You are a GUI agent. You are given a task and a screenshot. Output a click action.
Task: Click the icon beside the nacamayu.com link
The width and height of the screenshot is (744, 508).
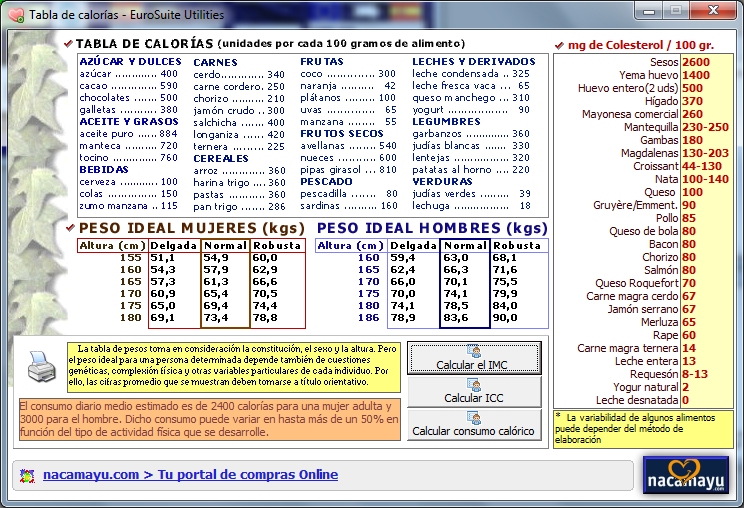point(27,475)
